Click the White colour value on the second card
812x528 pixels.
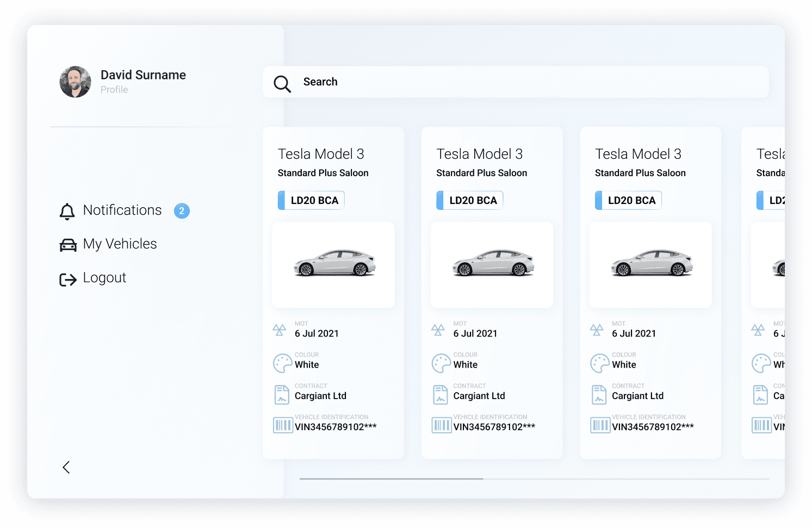(466, 365)
